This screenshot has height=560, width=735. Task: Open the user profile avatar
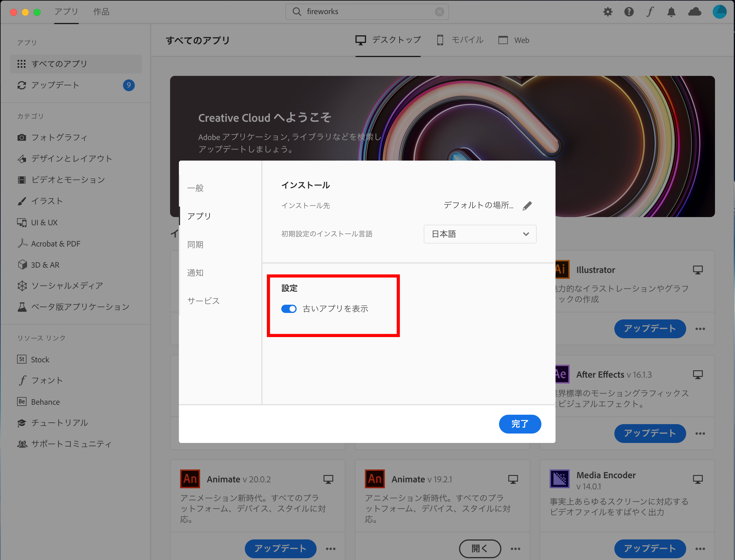(719, 12)
